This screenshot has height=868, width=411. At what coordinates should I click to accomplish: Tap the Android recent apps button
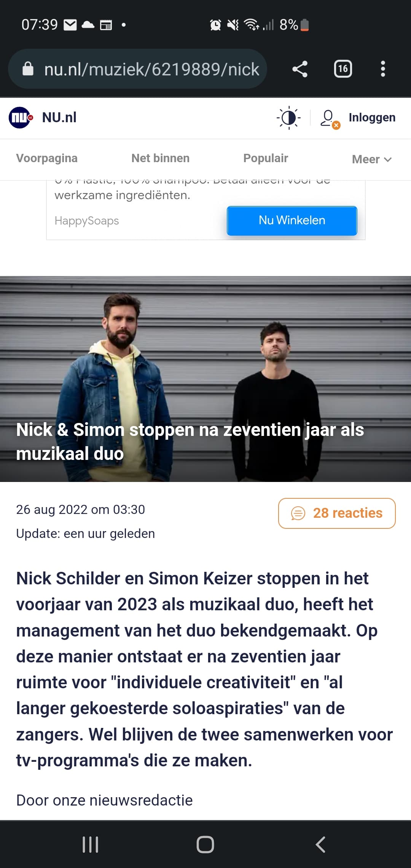(x=91, y=844)
